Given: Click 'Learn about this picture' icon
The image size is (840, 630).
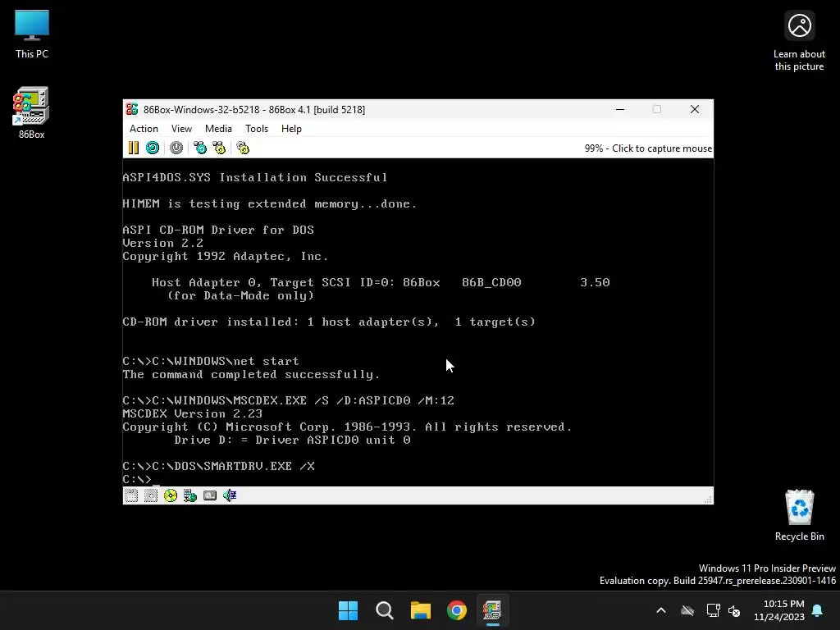Looking at the screenshot, I should (799, 41).
